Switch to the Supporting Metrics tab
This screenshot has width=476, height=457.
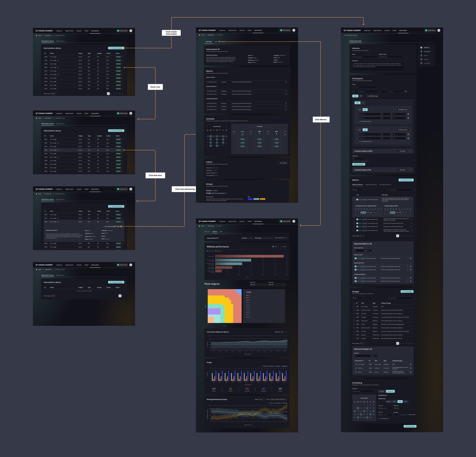pos(371,185)
